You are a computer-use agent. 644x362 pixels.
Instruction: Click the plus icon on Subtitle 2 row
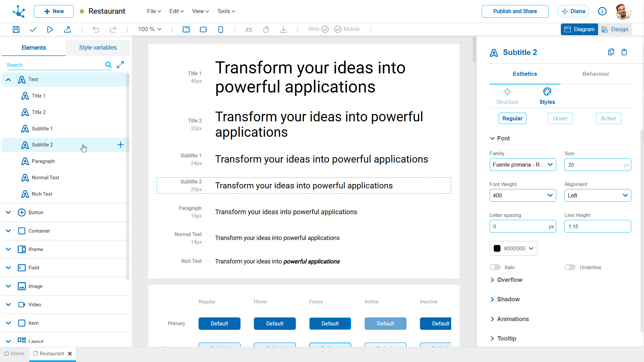[x=121, y=145]
